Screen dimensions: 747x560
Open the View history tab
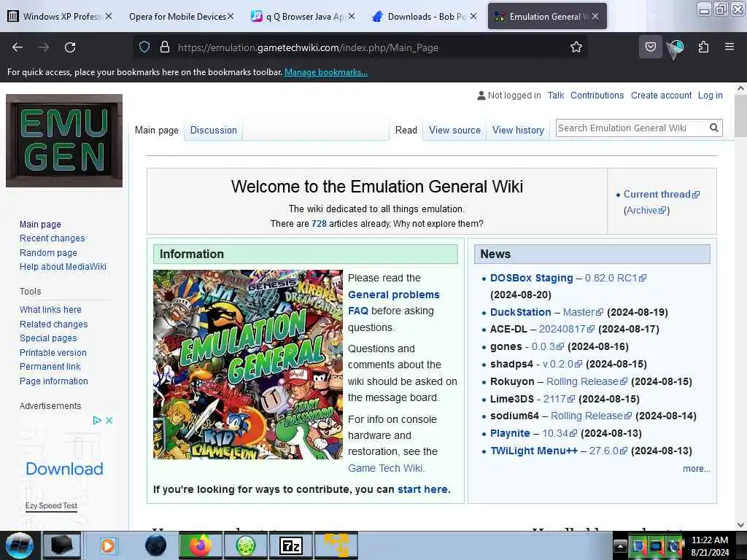click(519, 130)
